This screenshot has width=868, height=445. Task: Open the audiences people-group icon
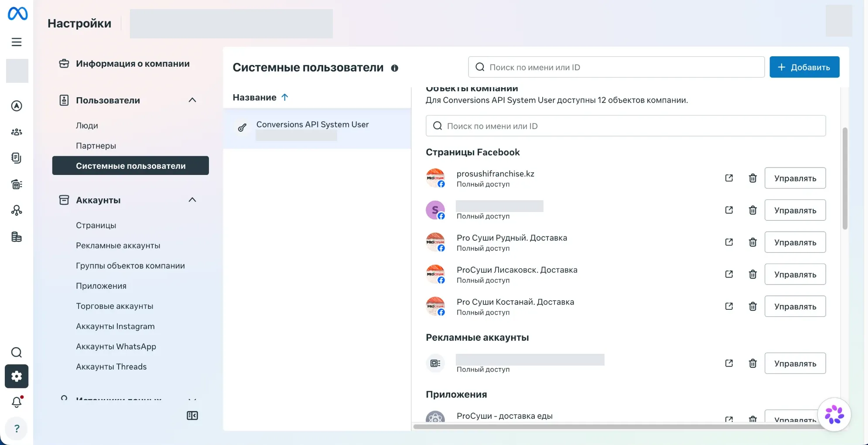pos(17,132)
